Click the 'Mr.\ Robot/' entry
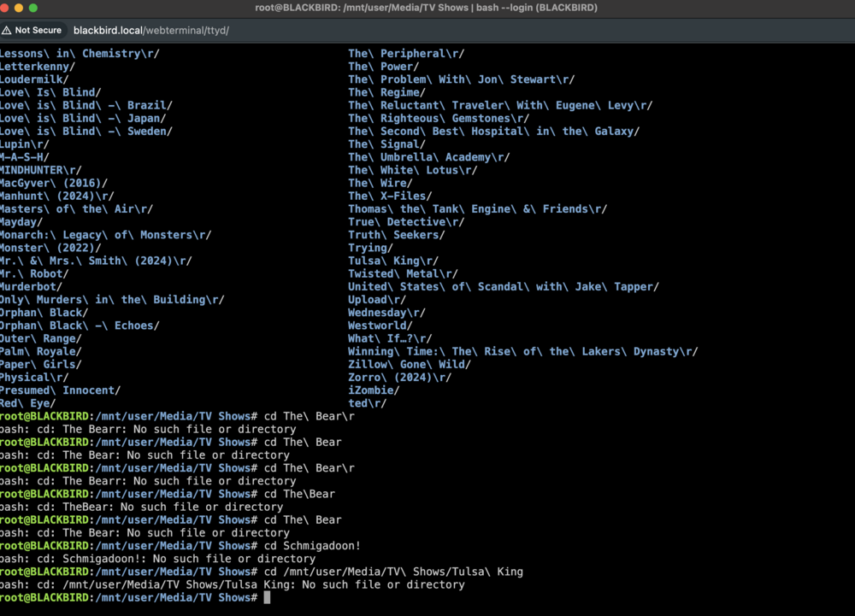 34,273
